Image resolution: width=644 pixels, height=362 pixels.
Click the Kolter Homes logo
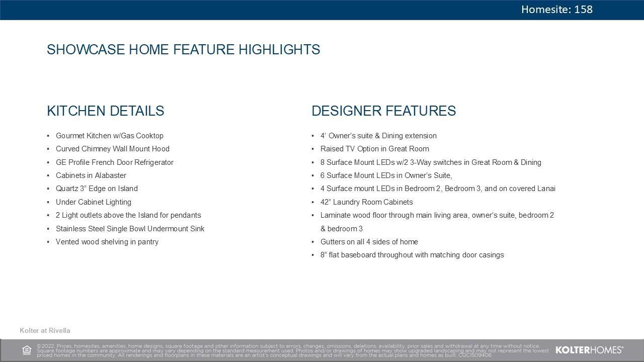click(589, 350)
